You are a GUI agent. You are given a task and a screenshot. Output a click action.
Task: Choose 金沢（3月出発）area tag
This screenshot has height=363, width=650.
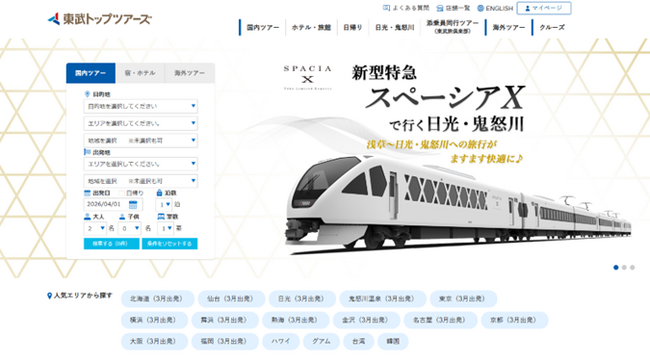[x=366, y=320]
